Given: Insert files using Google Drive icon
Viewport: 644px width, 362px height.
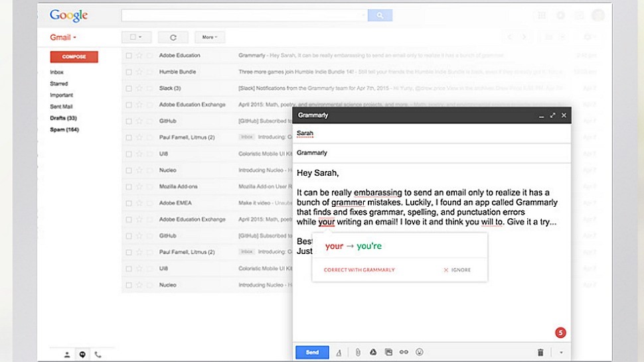Looking at the screenshot, I should [373, 352].
